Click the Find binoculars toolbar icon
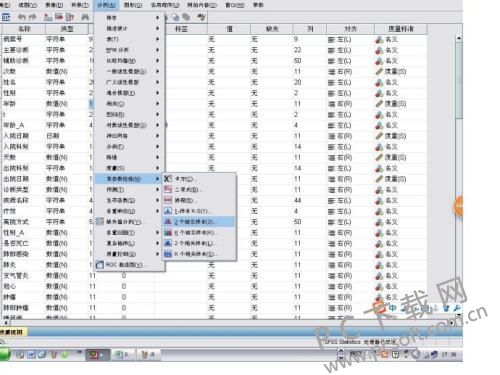The height and width of the screenshot is (375, 500). [85, 17]
